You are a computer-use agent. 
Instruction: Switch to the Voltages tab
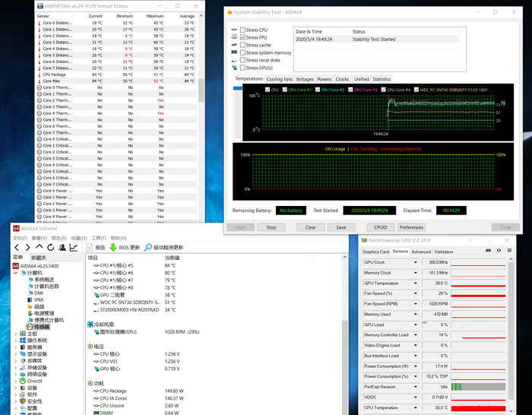305,79
